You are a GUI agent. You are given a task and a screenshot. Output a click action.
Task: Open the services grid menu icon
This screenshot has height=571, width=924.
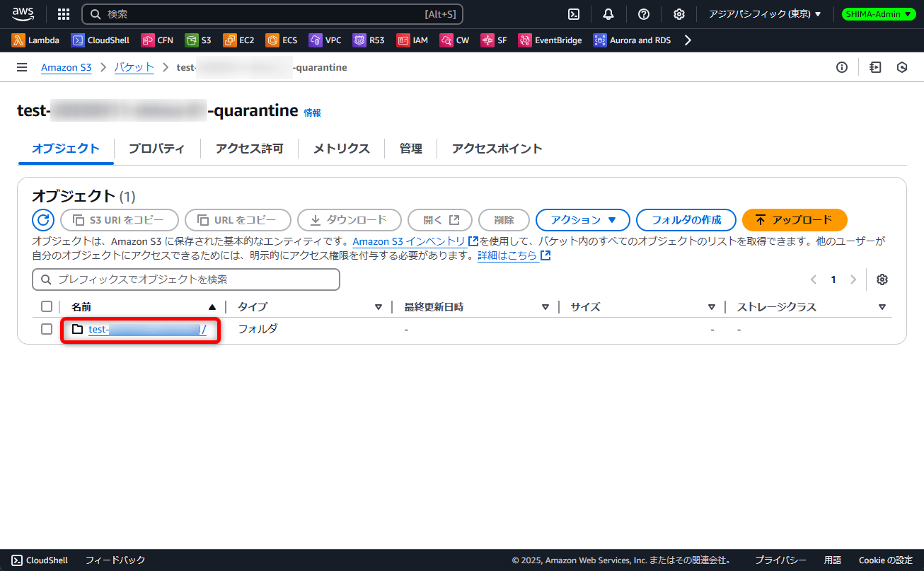(64, 14)
